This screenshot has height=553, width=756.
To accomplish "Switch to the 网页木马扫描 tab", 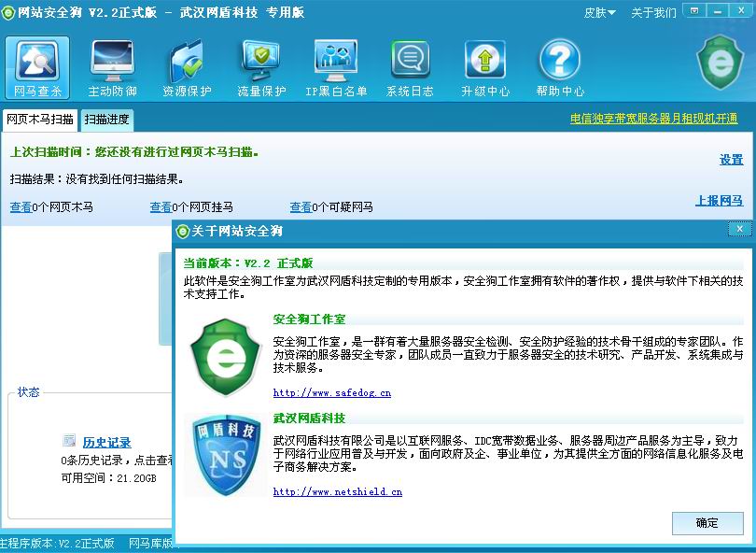I will 40,120.
